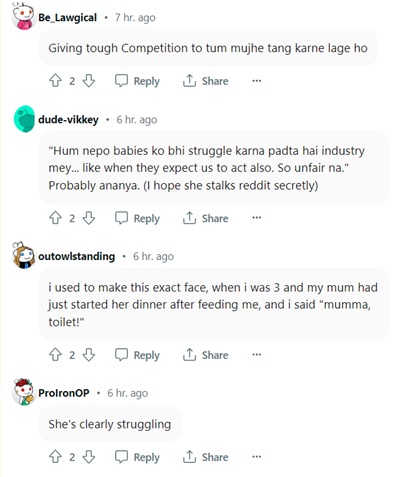Downvote outowlstanding's comment
The image size is (399, 477).
[x=89, y=355]
